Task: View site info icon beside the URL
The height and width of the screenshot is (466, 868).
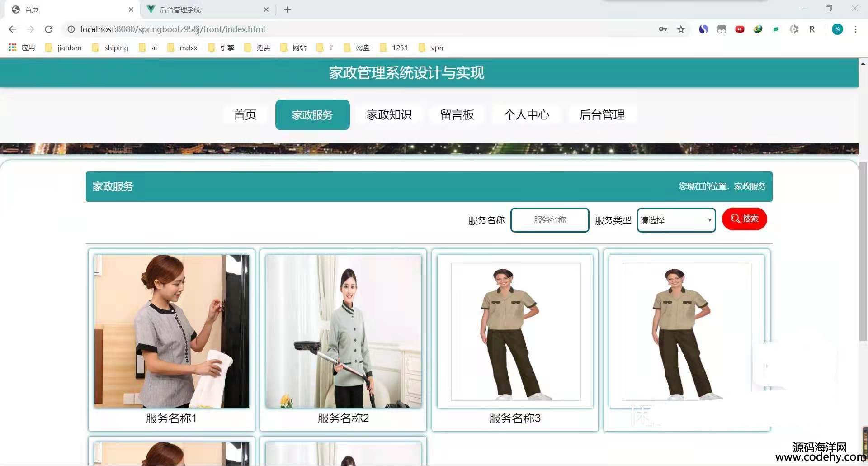Action: 71,29
